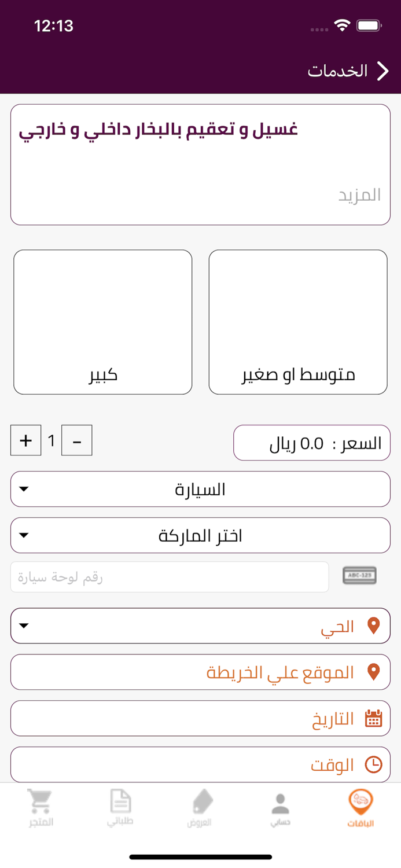Open حسابي account icon in bottom bar
401x868 pixels.
(280, 801)
